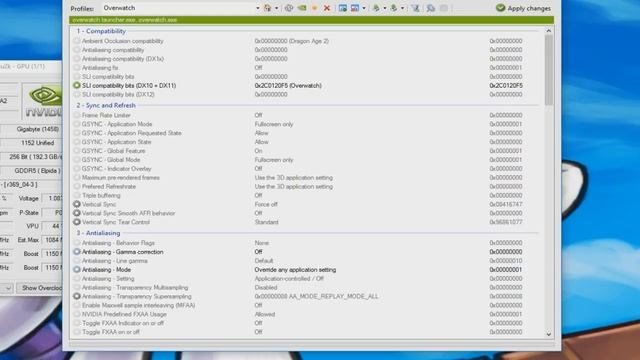Click the yellow create new profile icon
The width and height of the screenshot is (640, 360).
coord(314,8)
